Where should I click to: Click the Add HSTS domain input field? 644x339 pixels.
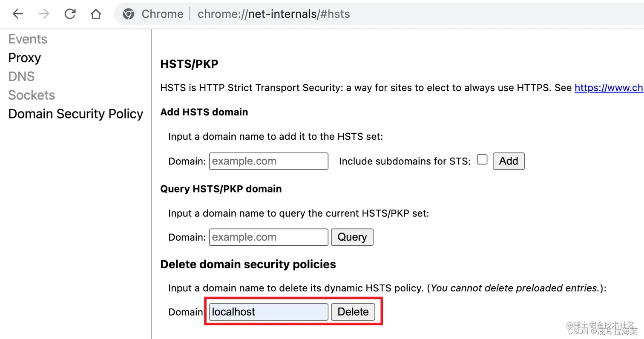269,161
